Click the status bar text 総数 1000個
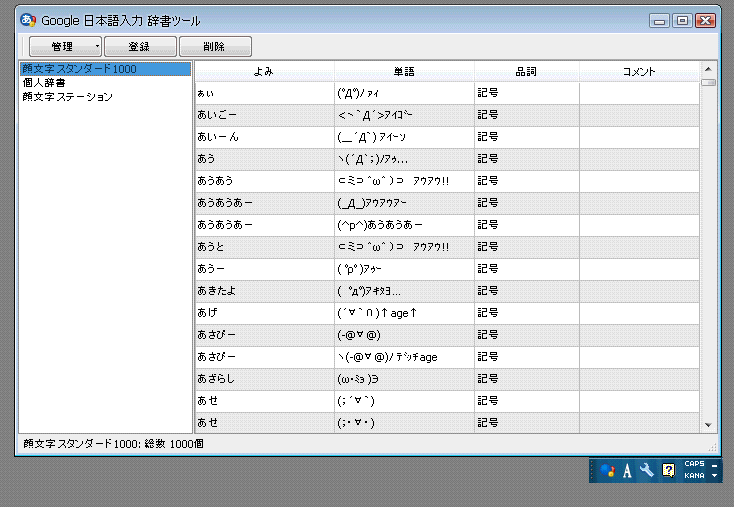This screenshot has height=507, width=734. tap(174, 444)
